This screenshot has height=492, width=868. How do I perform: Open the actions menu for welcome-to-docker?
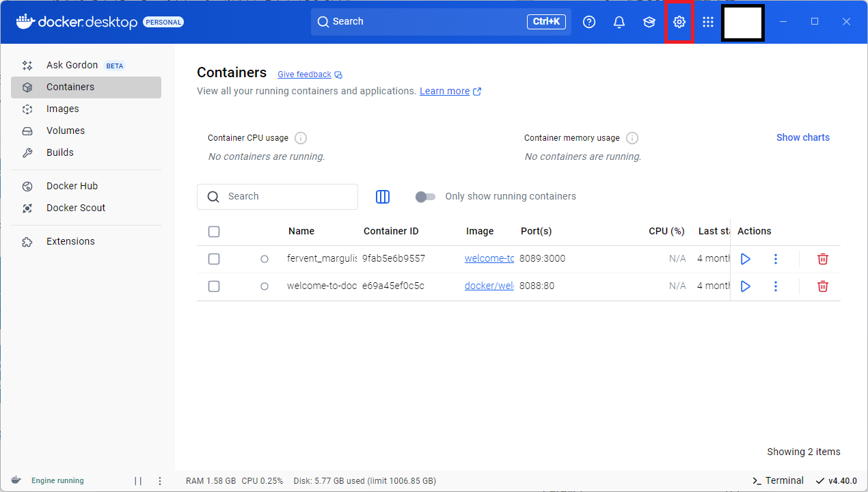point(775,286)
